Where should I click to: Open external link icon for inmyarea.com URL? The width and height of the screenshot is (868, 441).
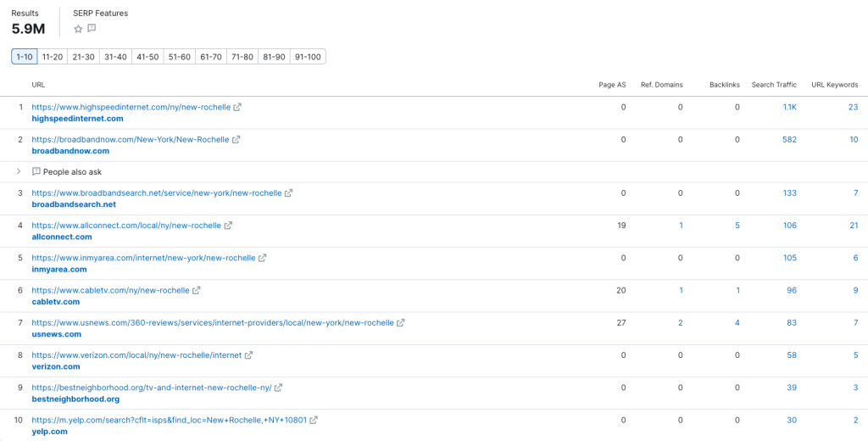coord(263,258)
